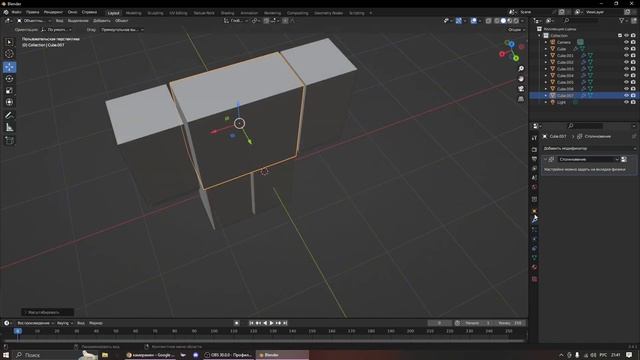
Task: Play animation in timeline
Action: pyautogui.click(x=272, y=323)
